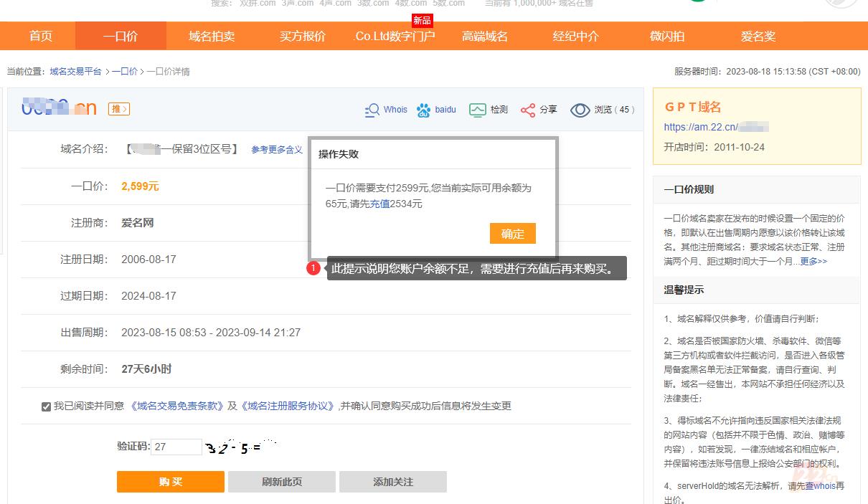Click the Baidu paw icon
The image size is (868, 504).
pos(423,110)
